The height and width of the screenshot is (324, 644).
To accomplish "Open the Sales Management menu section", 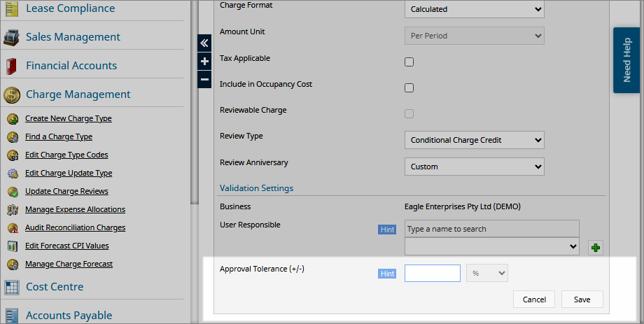I will pos(73,37).
